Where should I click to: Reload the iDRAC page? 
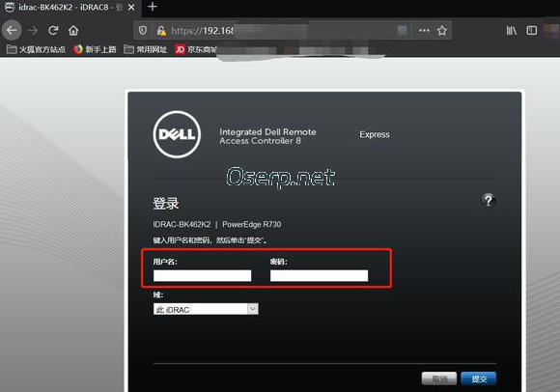point(53,30)
